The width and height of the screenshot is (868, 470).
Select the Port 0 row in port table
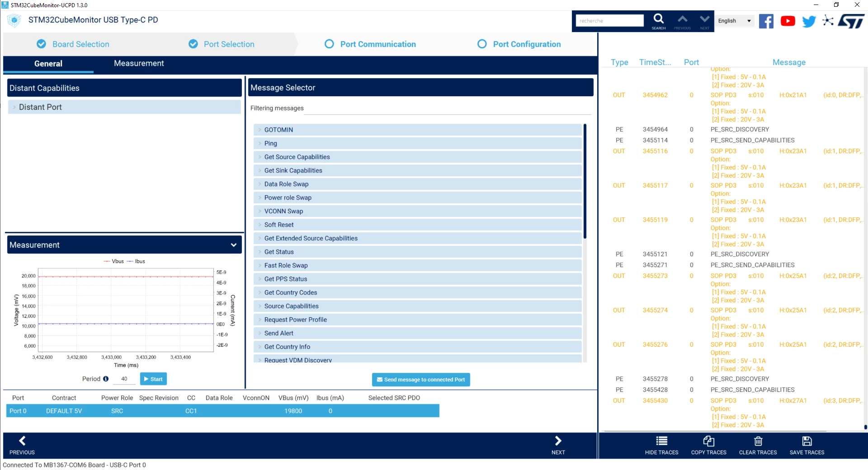(223, 411)
